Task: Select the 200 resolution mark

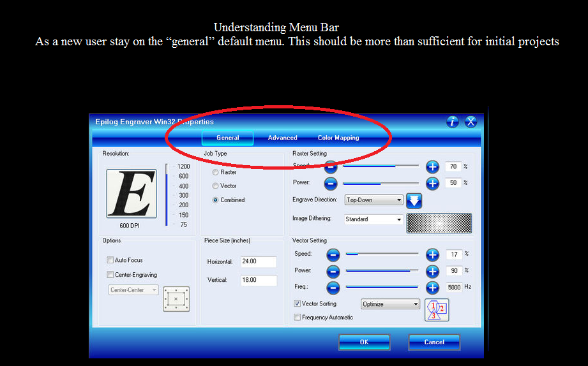Action: [x=183, y=205]
